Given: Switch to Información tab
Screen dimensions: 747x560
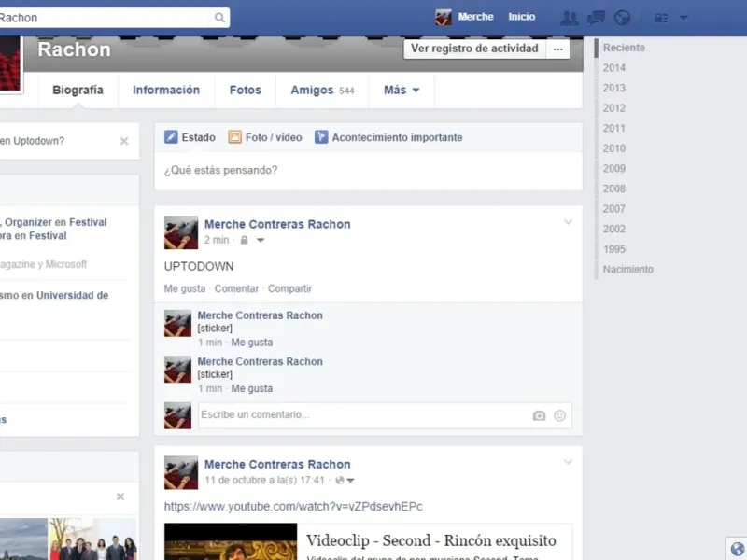Looking at the screenshot, I should coord(166,90).
